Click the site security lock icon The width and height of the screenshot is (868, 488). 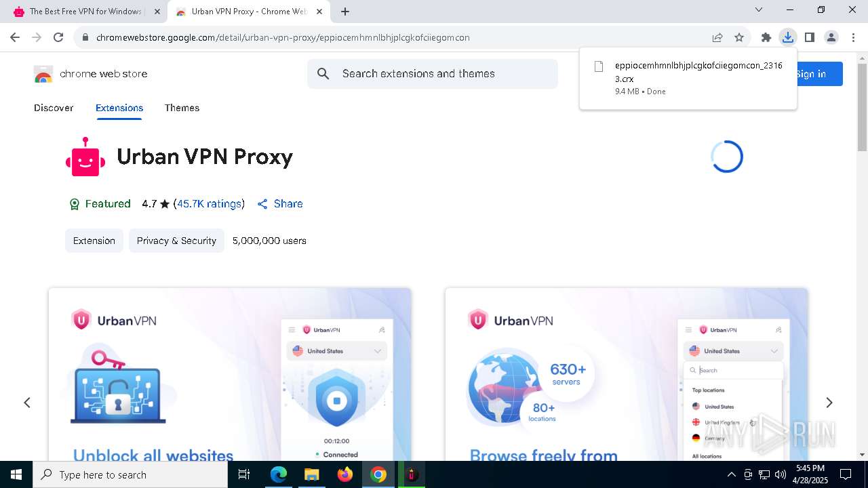85,38
